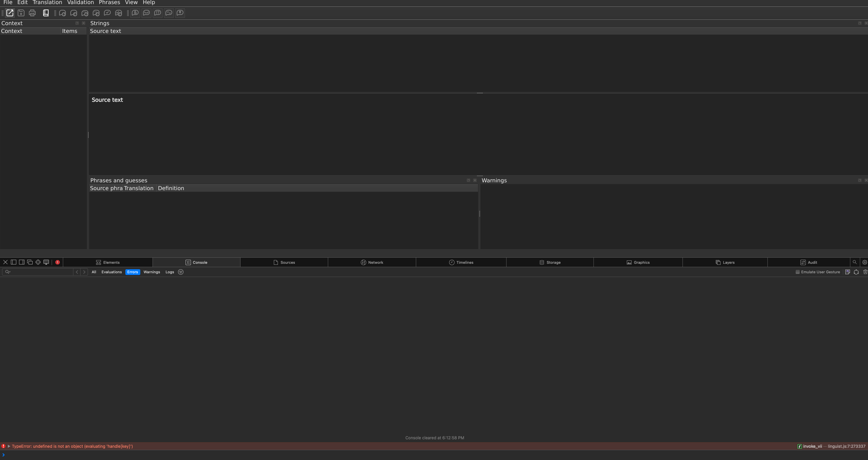Toggle phrase matches validation (quotes bubble)
The height and width of the screenshot is (460, 868).
pos(169,13)
